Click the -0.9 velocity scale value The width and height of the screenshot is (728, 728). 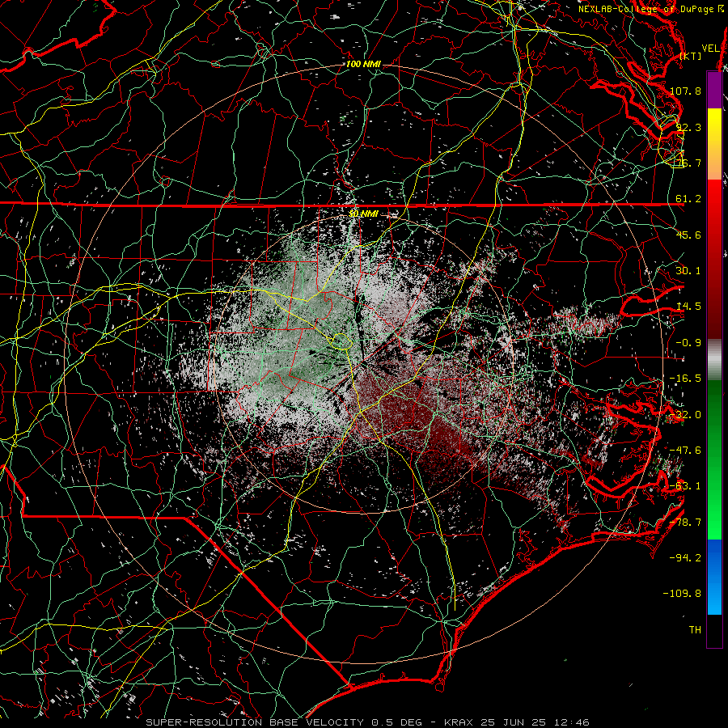click(688, 343)
